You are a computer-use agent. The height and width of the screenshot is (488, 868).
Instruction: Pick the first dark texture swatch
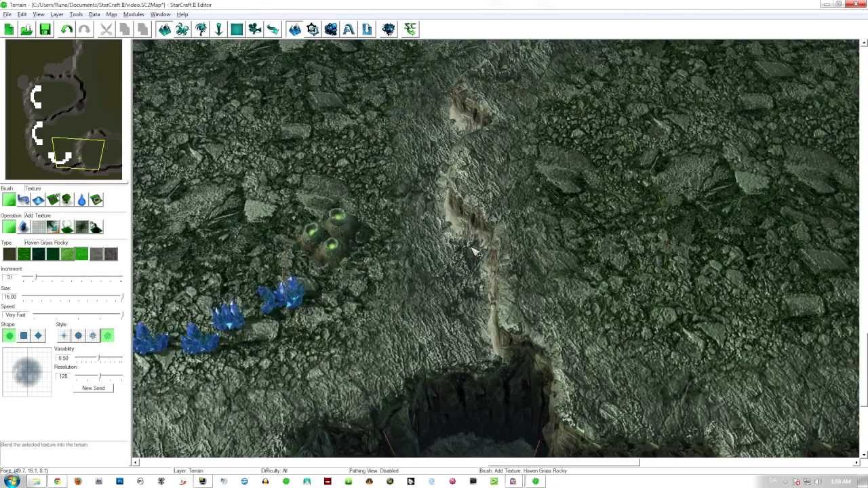coord(9,254)
